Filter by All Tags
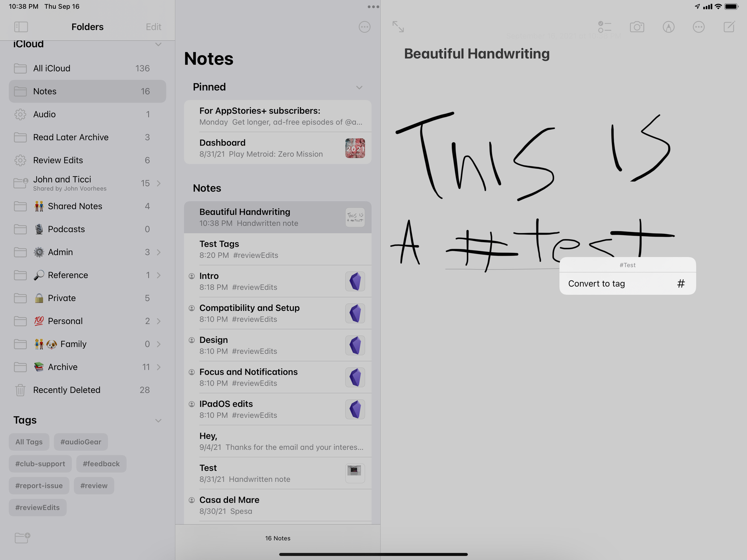The width and height of the screenshot is (747, 560). click(x=29, y=442)
